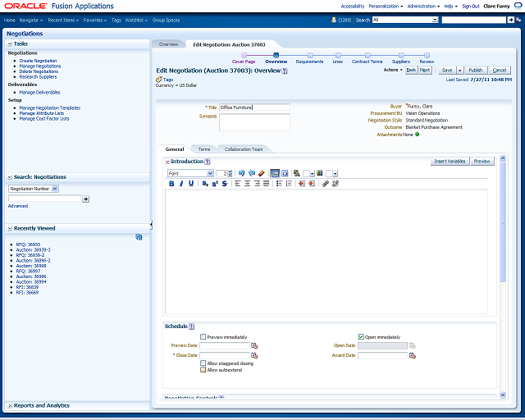This screenshot has width=525, height=420.
Task: Collapse the Introduction section
Action: pos(167,162)
